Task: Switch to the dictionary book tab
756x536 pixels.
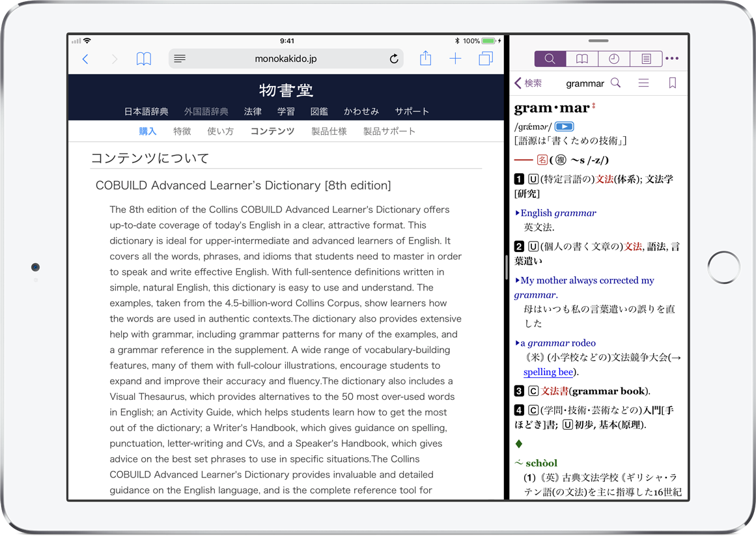Action: coord(582,59)
